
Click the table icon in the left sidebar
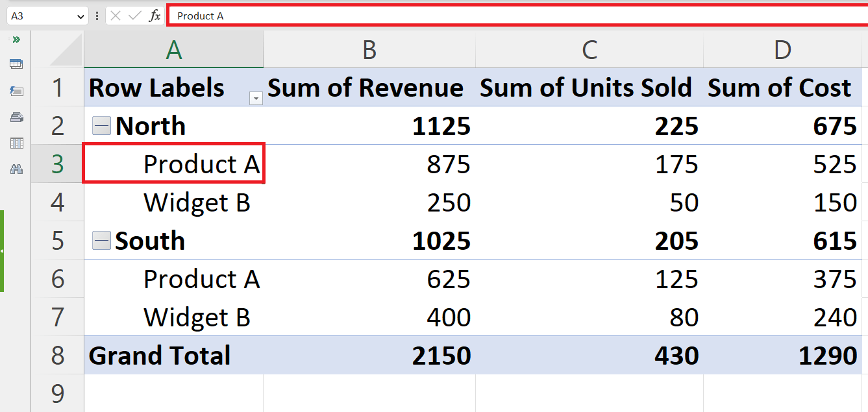(16, 63)
